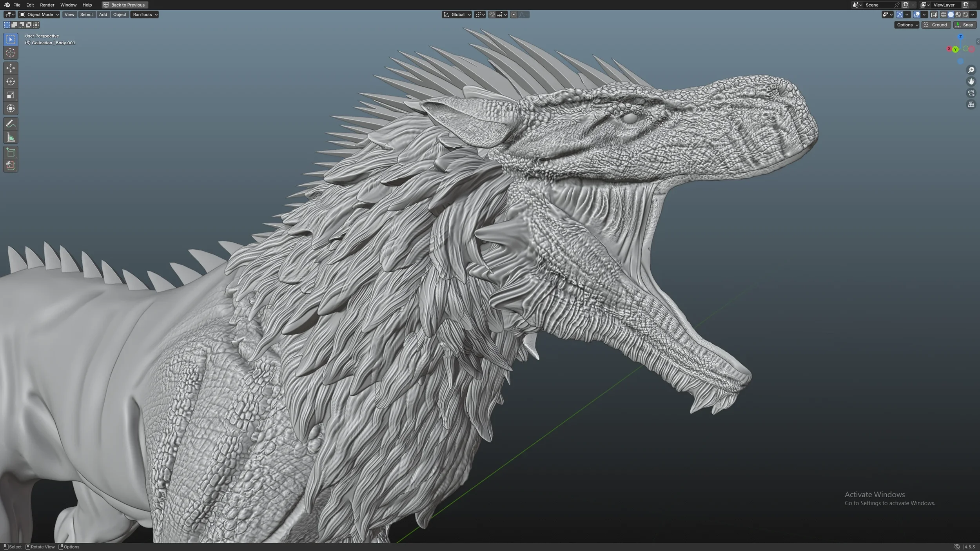980x551 pixels.
Task: Select the Add Cube tool
Action: tap(11, 152)
